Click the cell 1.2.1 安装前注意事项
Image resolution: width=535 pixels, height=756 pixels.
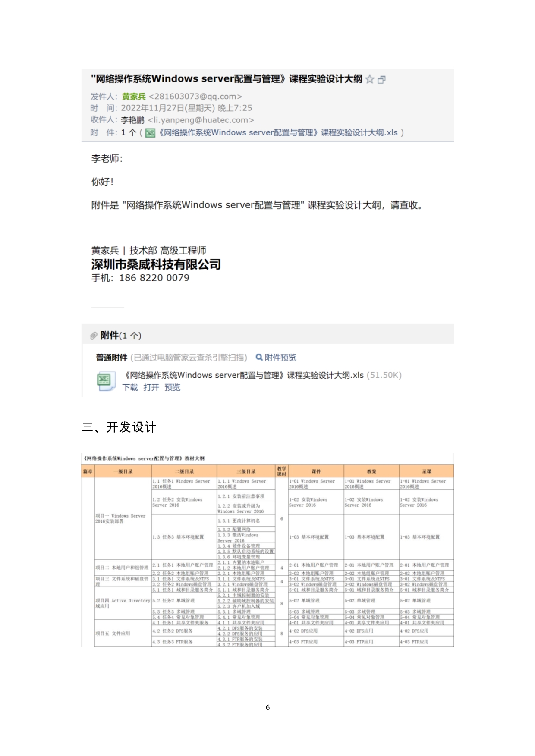tap(246, 496)
